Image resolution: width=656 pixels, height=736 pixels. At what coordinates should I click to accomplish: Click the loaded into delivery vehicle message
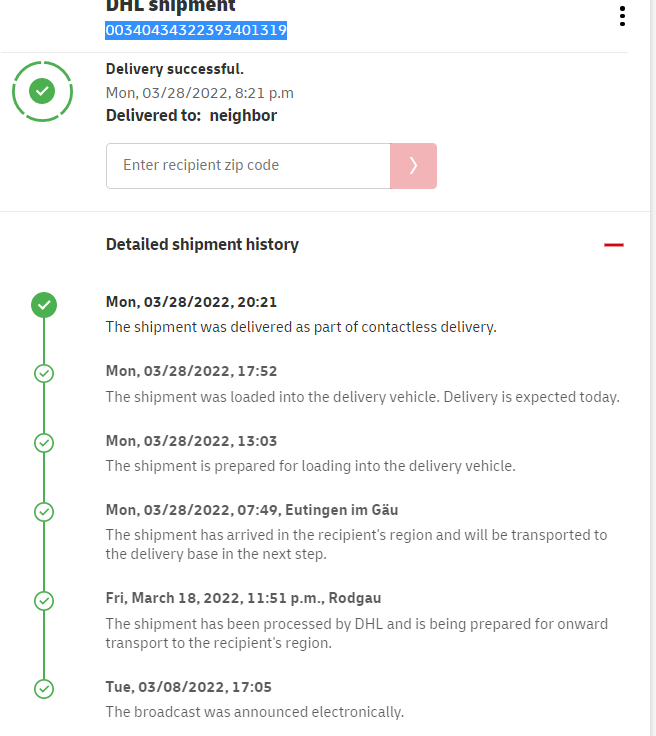pos(362,396)
